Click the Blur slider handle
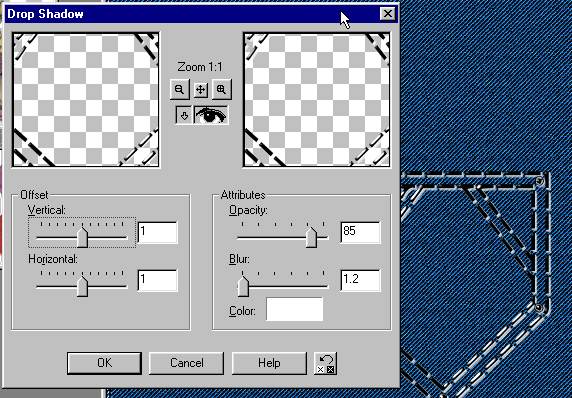 [x=243, y=286]
